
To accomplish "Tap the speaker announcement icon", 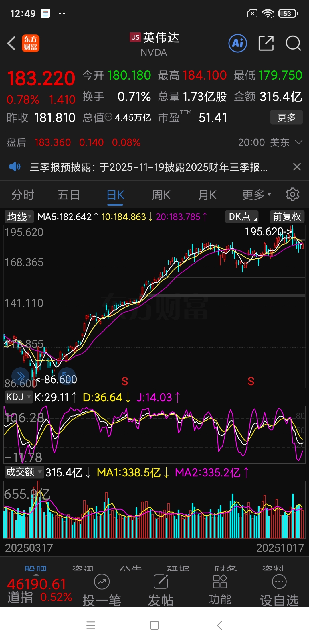I will pyautogui.click(x=15, y=167).
